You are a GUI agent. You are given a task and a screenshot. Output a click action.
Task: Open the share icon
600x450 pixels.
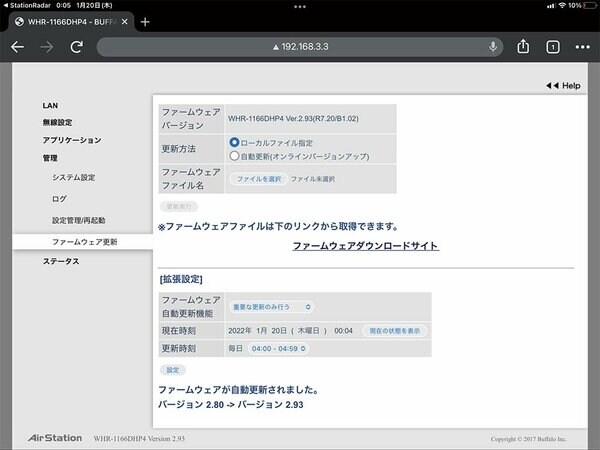pyautogui.click(x=523, y=46)
